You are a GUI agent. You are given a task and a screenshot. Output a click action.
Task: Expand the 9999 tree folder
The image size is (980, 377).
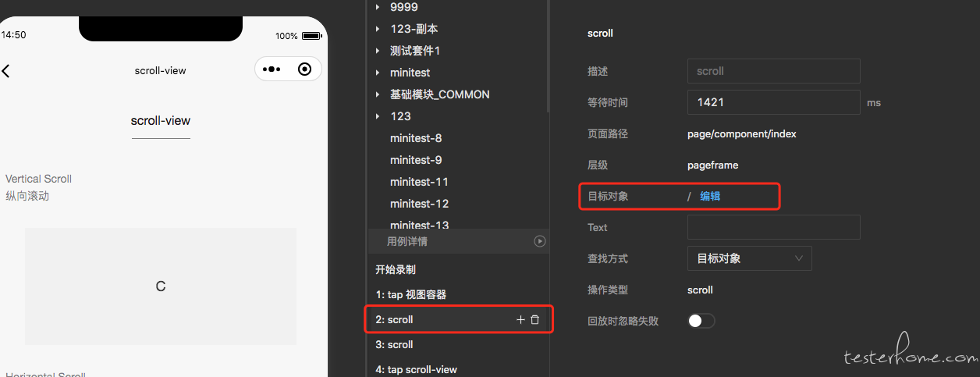tap(378, 7)
